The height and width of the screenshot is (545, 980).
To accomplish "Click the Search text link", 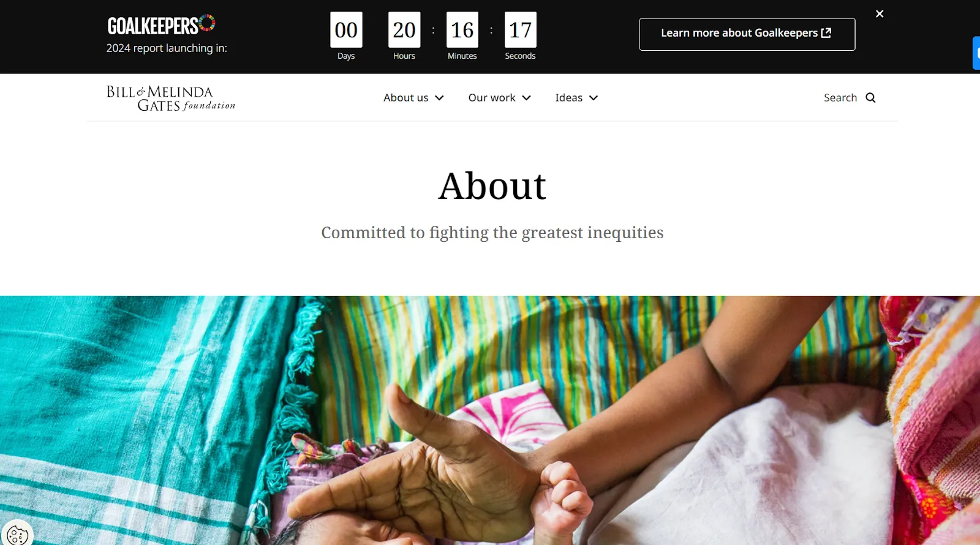I will point(840,98).
